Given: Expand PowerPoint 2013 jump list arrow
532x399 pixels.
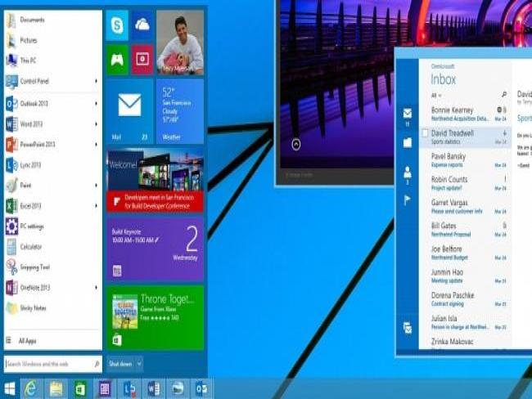Looking at the screenshot, I should pos(97,145).
